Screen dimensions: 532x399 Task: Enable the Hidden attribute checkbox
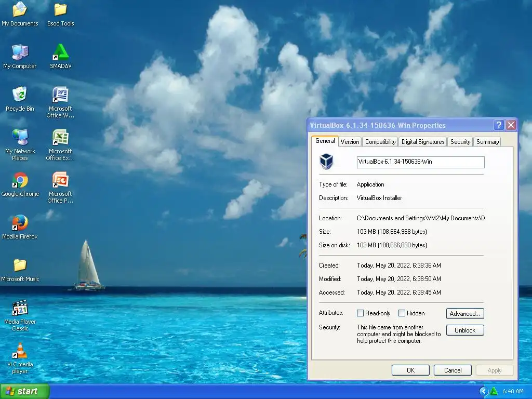(x=402, y=313)
